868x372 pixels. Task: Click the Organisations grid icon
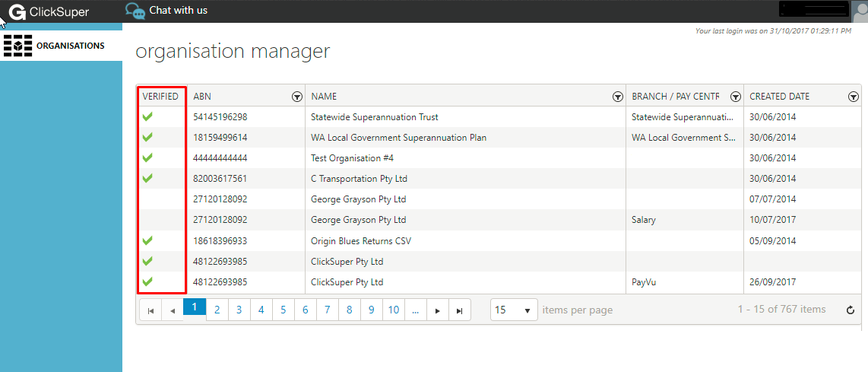tap(17, 46)
